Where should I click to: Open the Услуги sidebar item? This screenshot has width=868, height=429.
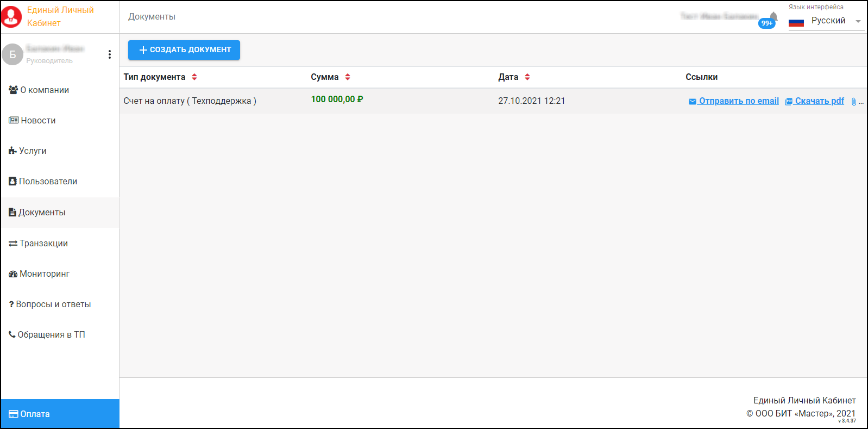click(28, 151)
